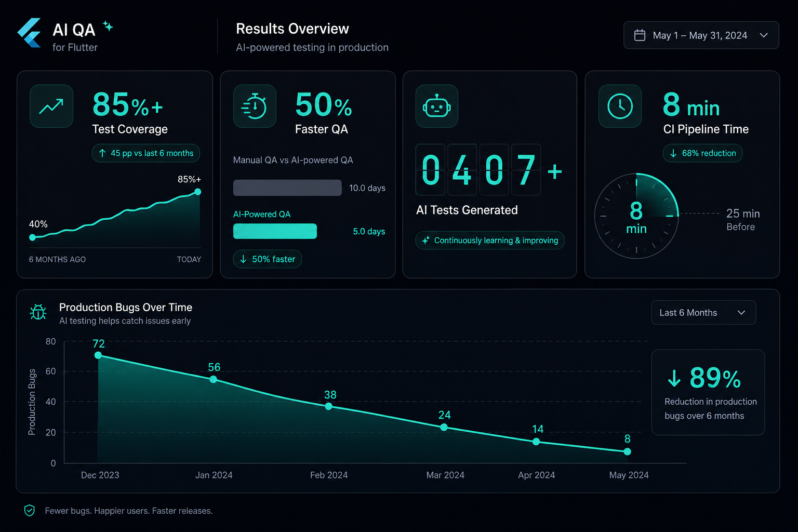The width and height of the screenshot is (798, 532).
Task: Click the trending-up icon on Test Coverage card
Action: (51, 106)
